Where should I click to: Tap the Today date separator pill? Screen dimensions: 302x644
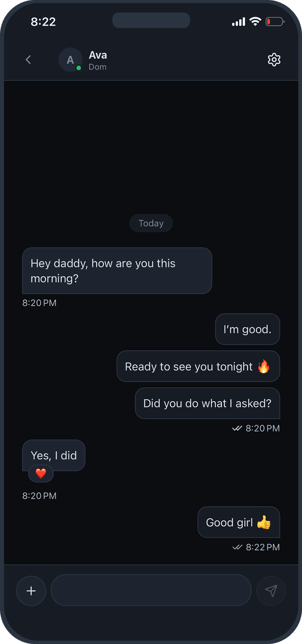151,223
